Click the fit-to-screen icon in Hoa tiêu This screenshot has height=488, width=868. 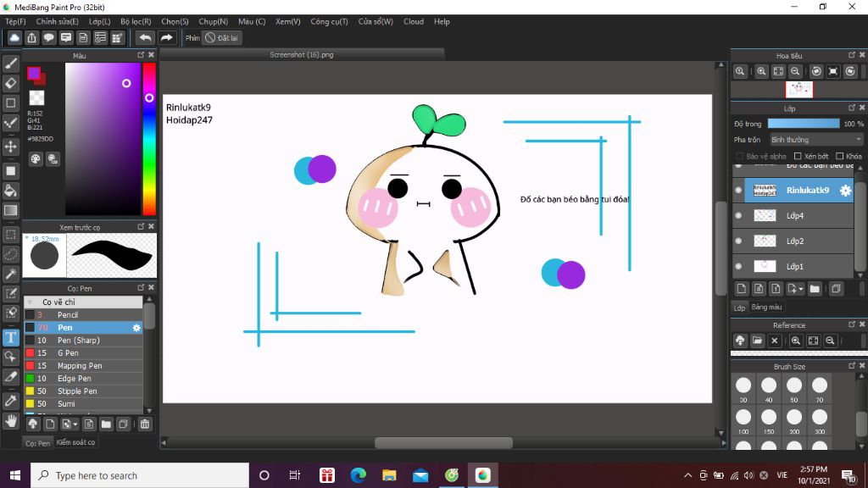tap(778, 71)
